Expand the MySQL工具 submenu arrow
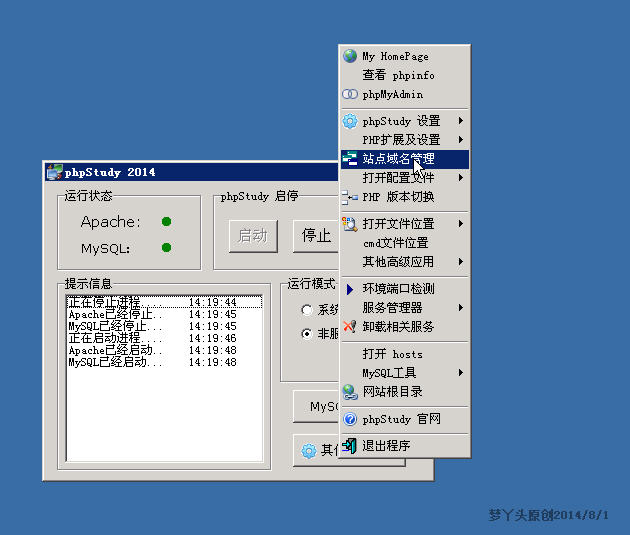Screen dimensions: 630x535 tap(461, 373)
